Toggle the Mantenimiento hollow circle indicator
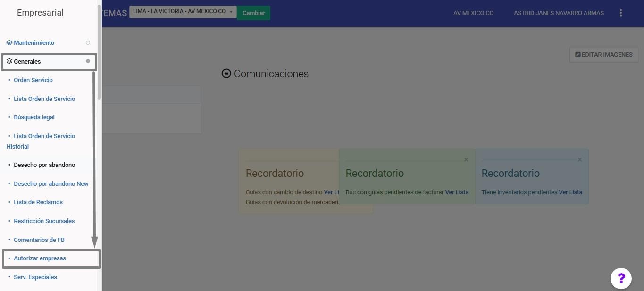Image resolution: width=644 pixels, height=291 pixels. click(88, 43)
